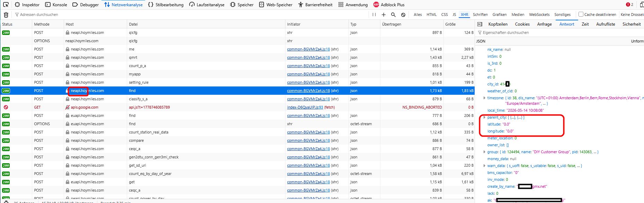The width and height of the screenshot is (644, 203).
Task: Click the 200 status badge of qlcfg POST row
Action: (x=6, y=33)
